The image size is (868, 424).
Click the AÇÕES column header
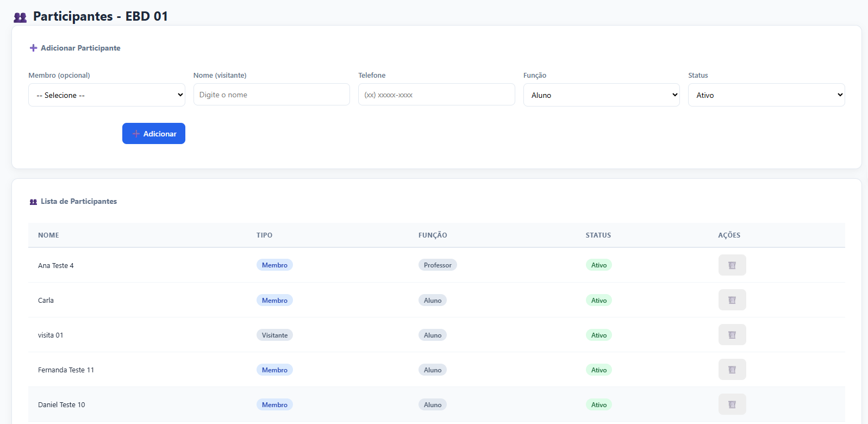pyautogui.click(x=729, y=235)
